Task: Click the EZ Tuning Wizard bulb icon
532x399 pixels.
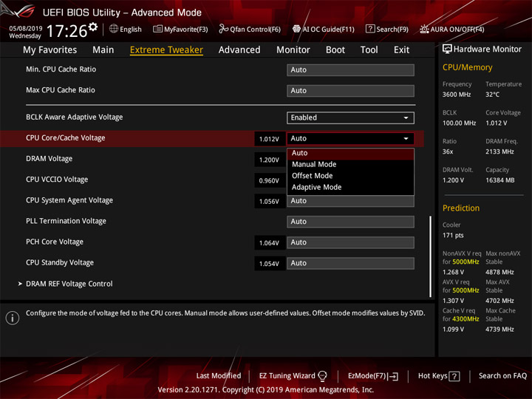Action: (322, 376)
